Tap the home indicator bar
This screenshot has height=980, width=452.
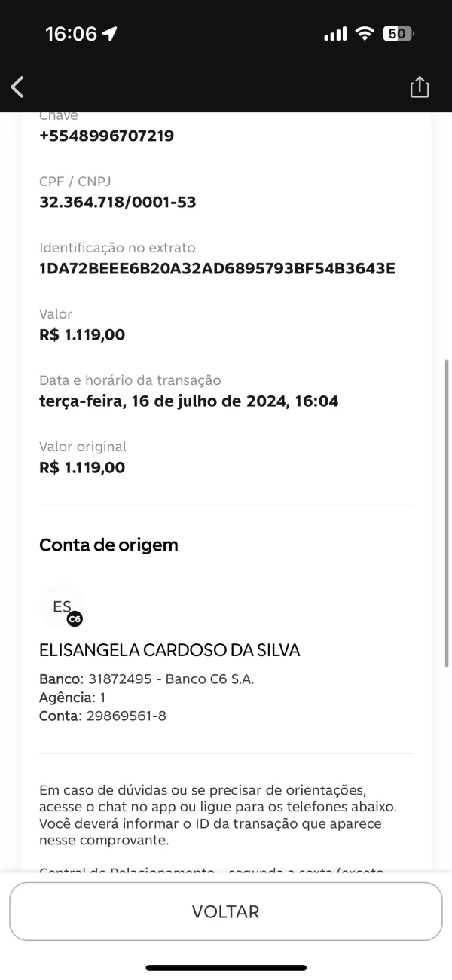(226, 967)
